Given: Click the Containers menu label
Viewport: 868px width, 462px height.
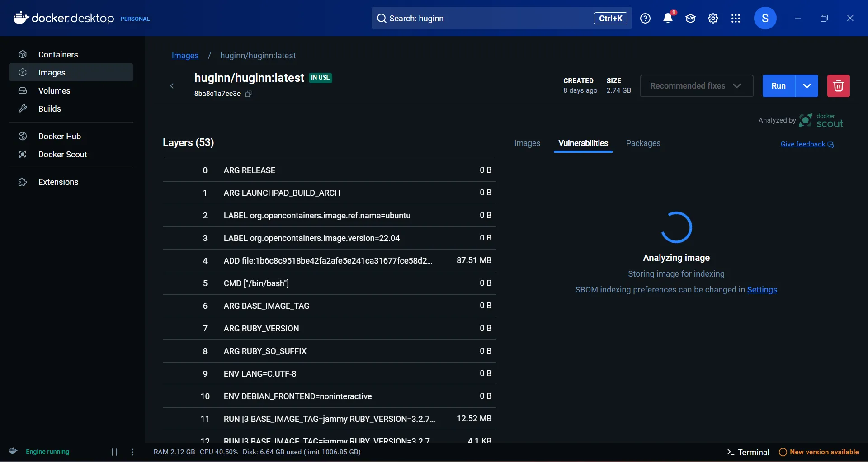Looking at the screenshot, I should coord(58,54).
